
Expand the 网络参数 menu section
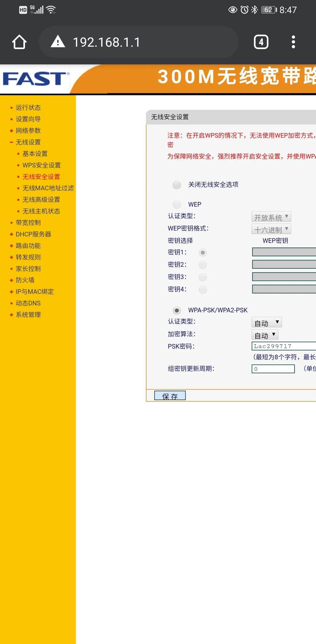[x=28, y=131]
